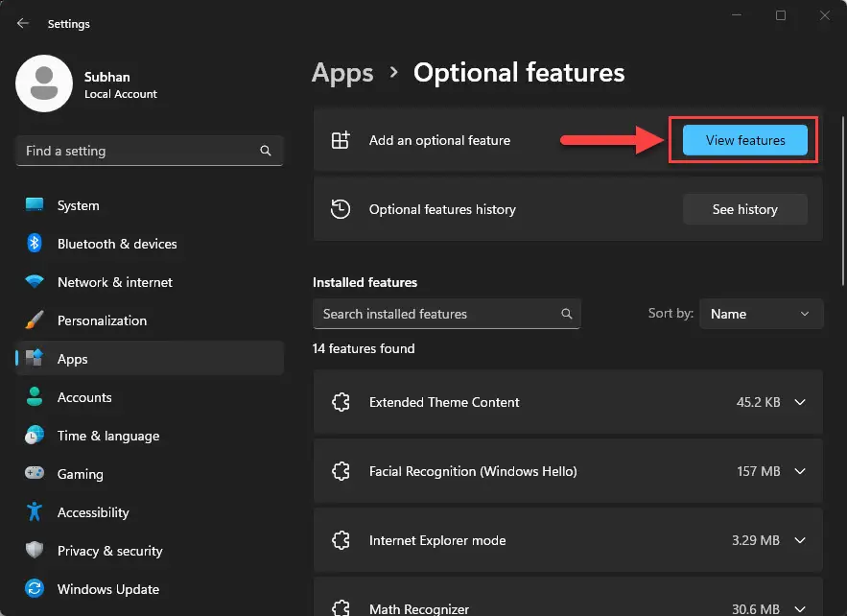Go to Network & internet settings
Image resolution: width=847 pixels, height=616 pixels.
click(x=150, y=282)
